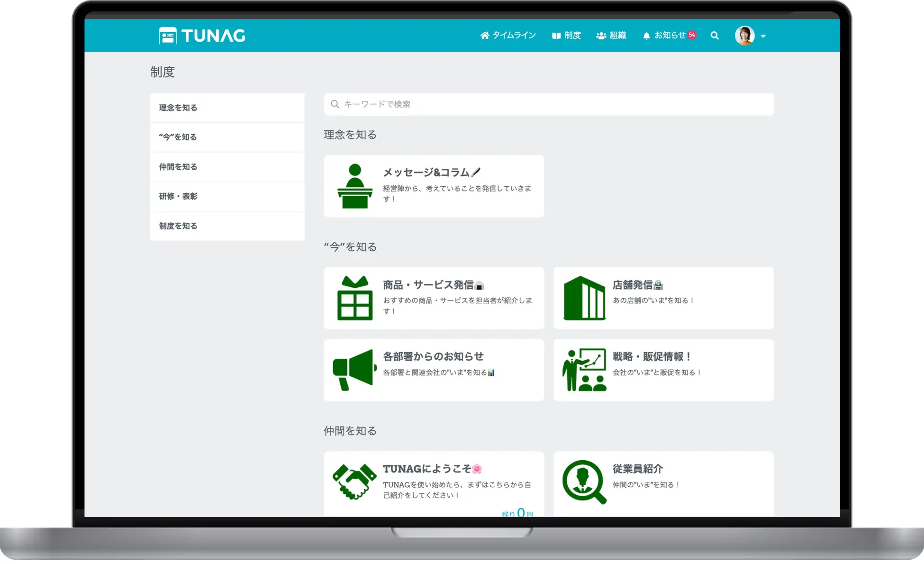Open 制度を知る sidebar link
Viewport: 924px width, 564px height.
point(178,226)
